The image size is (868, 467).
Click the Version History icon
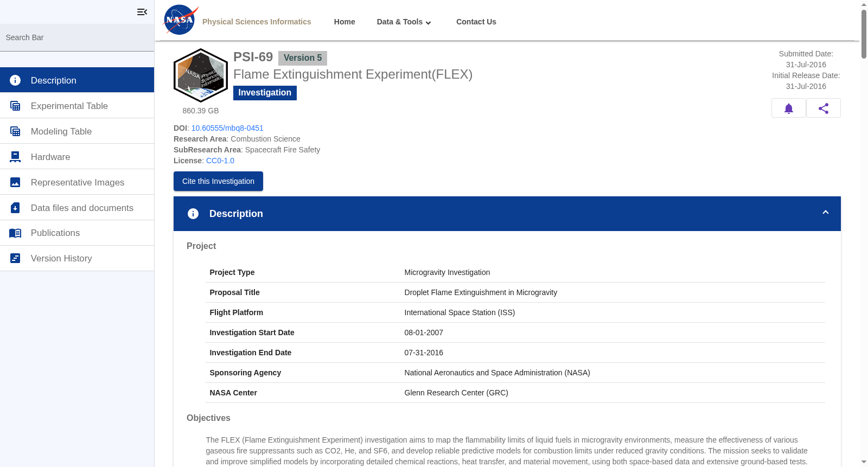pyautogui.click(x=15, y=258)
